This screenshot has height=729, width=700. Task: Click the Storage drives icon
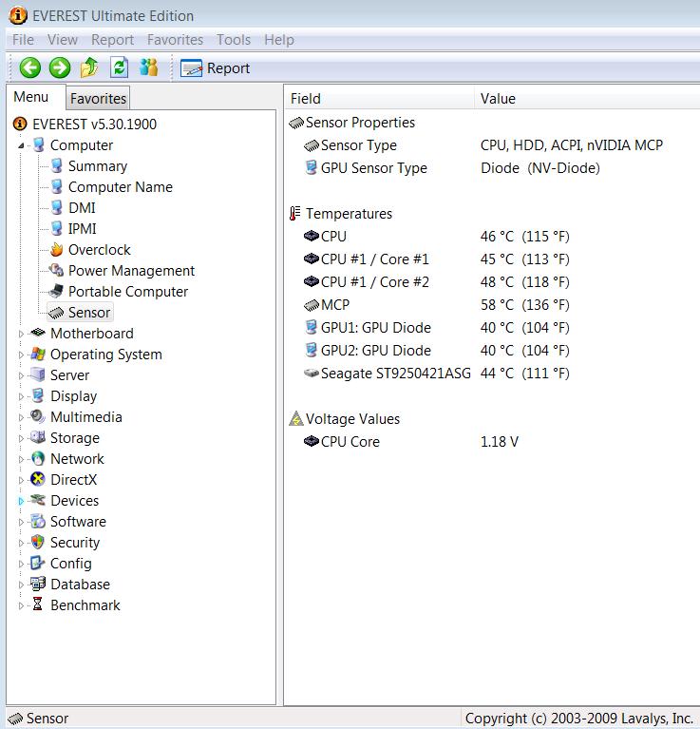pos(38,437)
